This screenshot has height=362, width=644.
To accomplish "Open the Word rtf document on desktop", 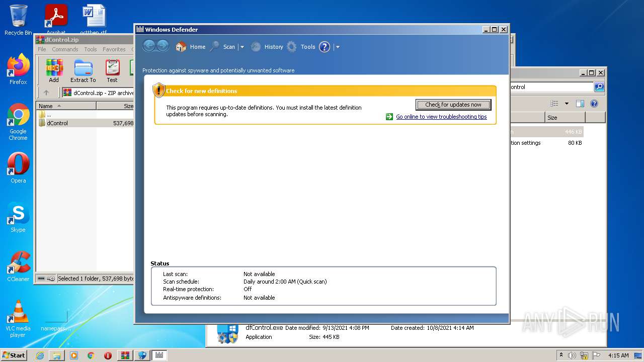I will tap(94, 20).
